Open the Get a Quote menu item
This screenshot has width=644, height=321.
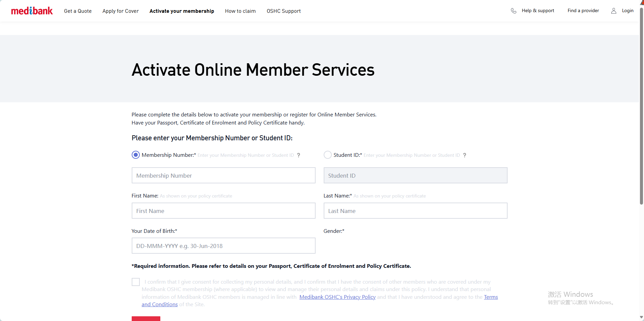[x=78, y=11]
